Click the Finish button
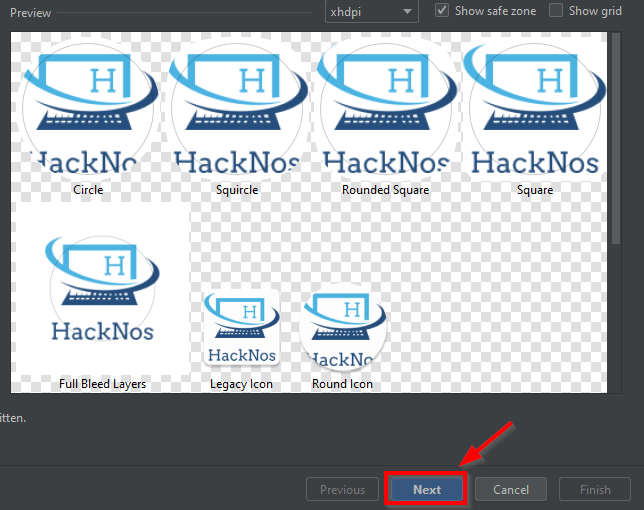Image resolution: width=644 pixels, height=510 pixels. 595,489
